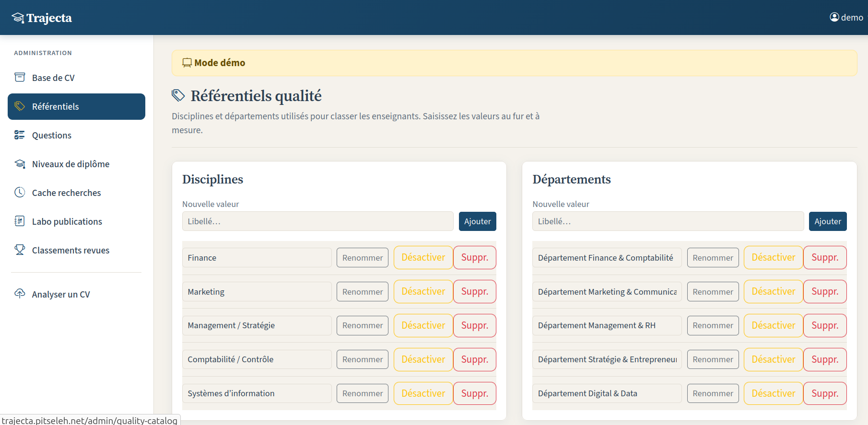This screenshot has width=868, height=425.
Task: Click Ajouter button in Disciplines card
Action: coord(478,221)
